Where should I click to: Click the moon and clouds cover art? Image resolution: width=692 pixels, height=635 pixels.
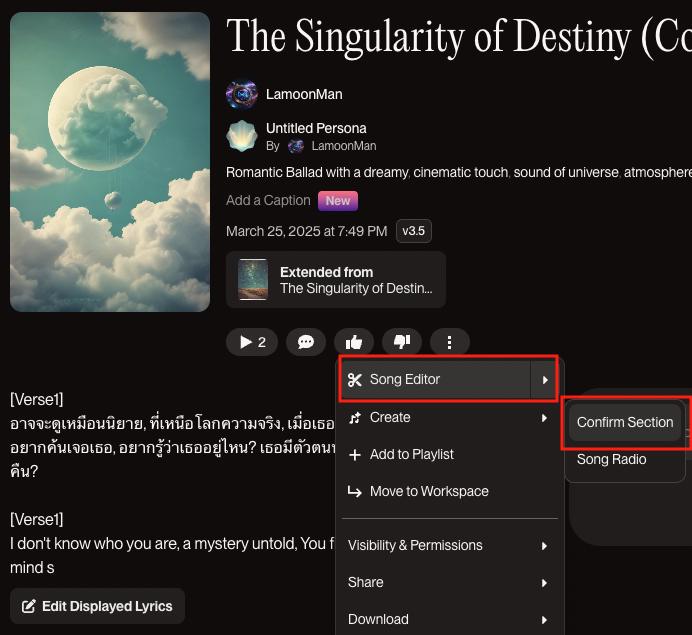[110, 162]
